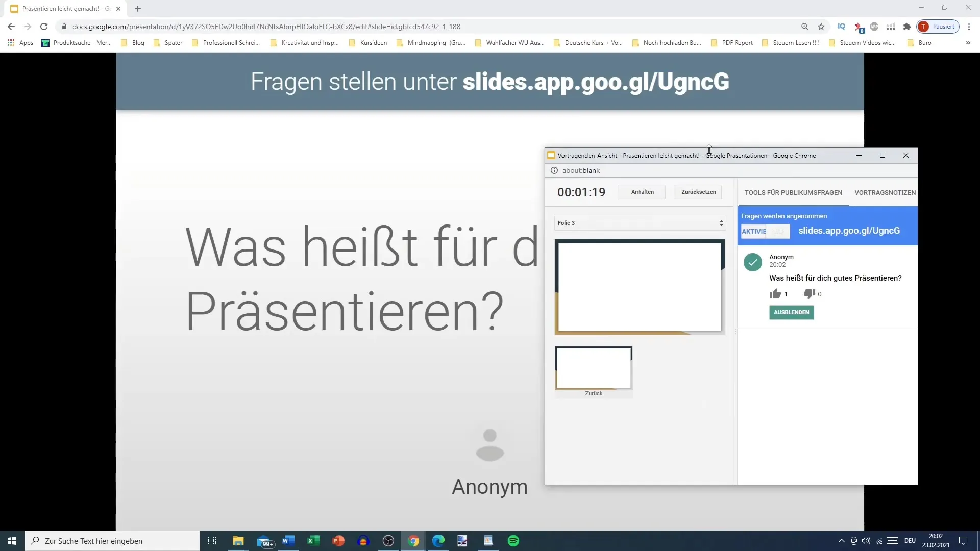
Task: Toggle the AKTIVIERT audience questions switch
Action: (765, 231)
